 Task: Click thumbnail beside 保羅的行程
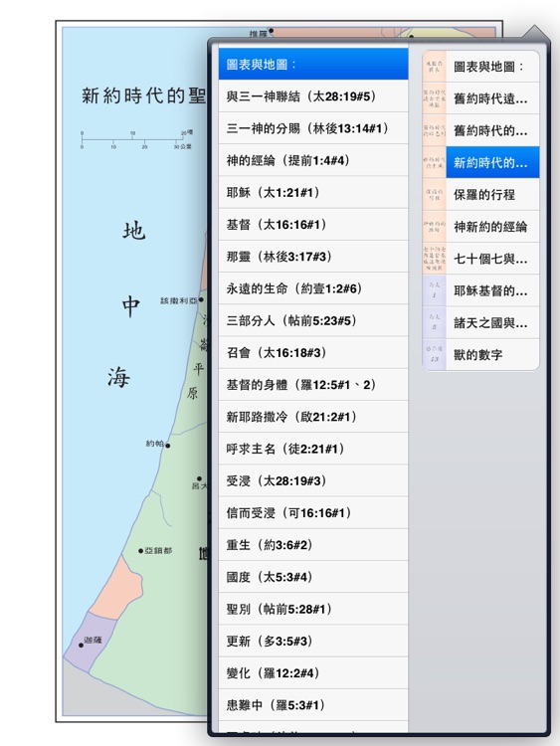435,195
